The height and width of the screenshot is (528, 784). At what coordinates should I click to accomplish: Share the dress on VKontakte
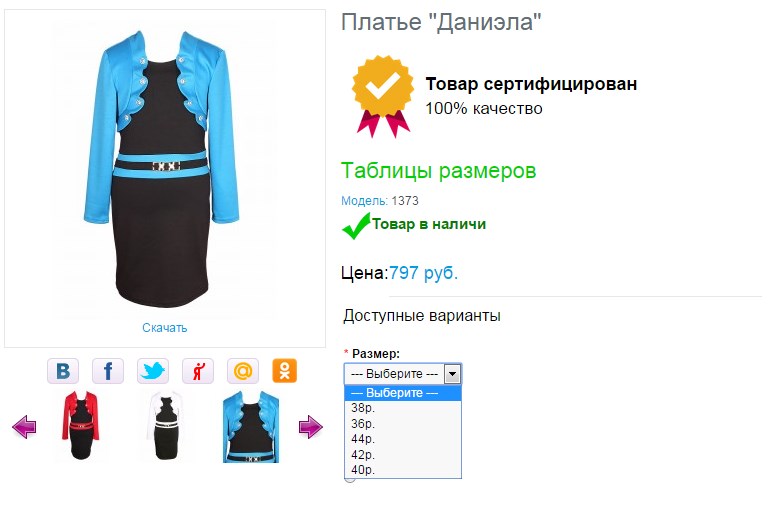(x=63, y=371)
